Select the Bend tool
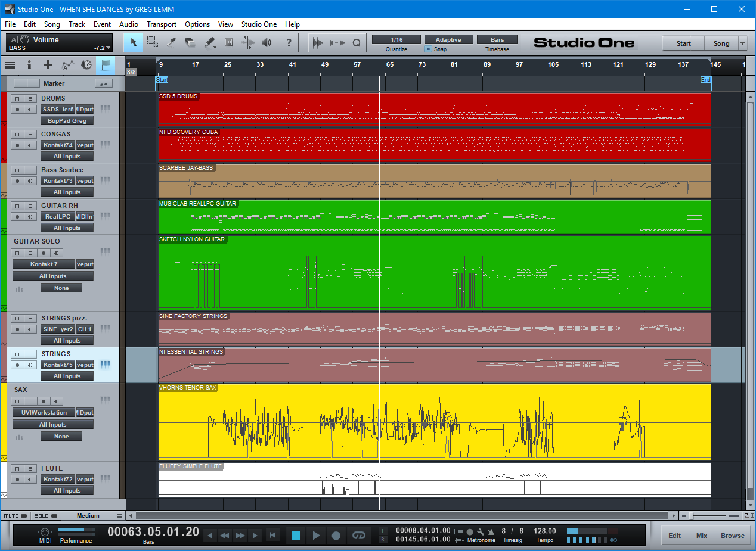Image resolution: width=756 pixels, height=551 pixels. (247, 42)
